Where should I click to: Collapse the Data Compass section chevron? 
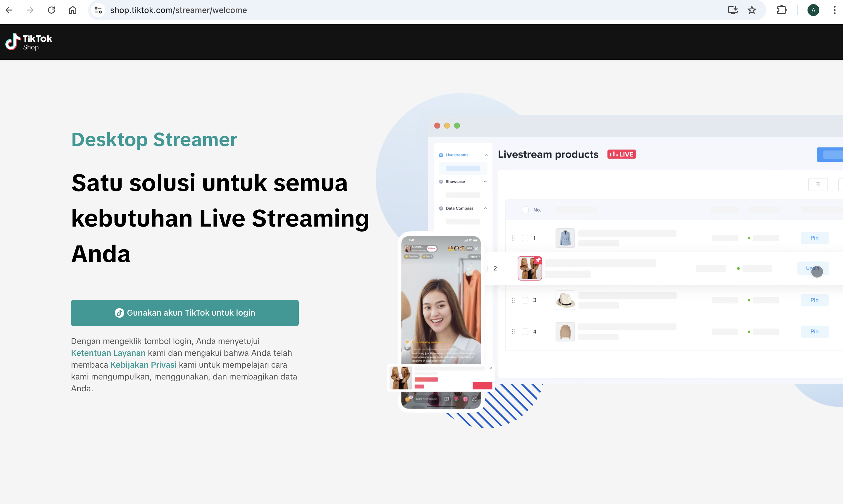click(485, 208)
